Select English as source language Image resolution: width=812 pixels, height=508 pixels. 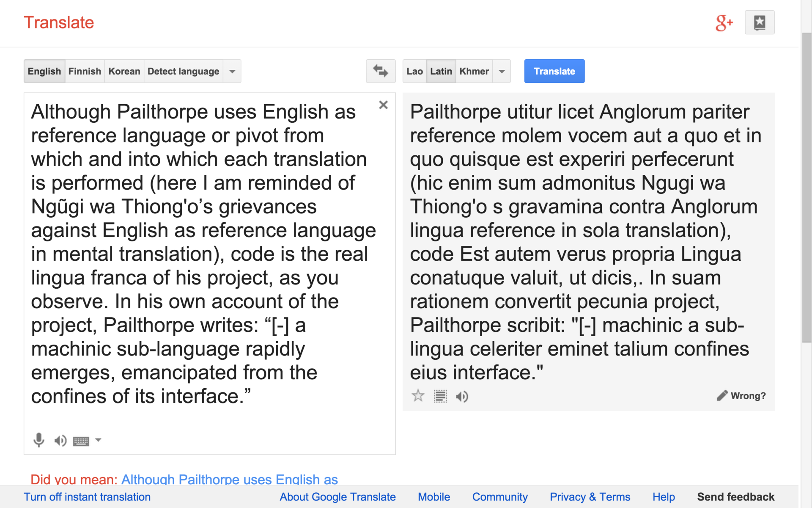44,71
